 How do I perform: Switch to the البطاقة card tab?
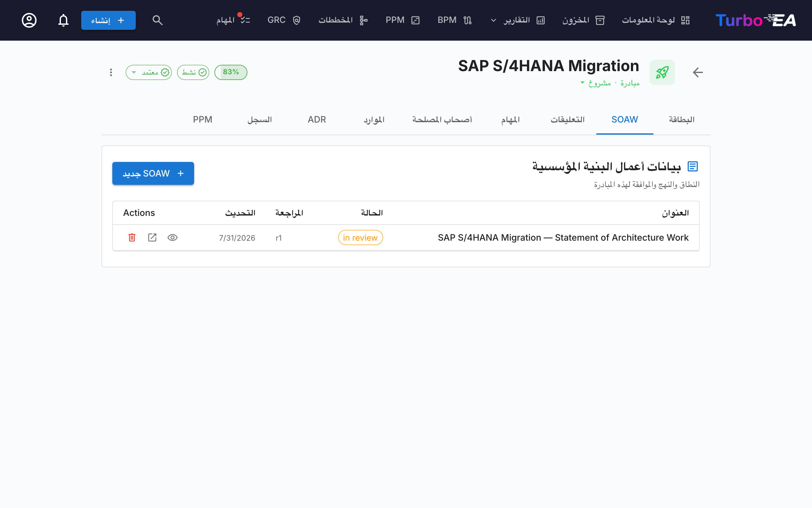click(681, 120)
